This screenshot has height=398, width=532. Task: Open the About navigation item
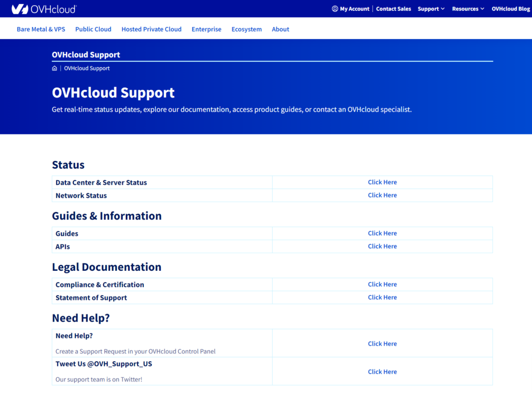tap(280, 29)
